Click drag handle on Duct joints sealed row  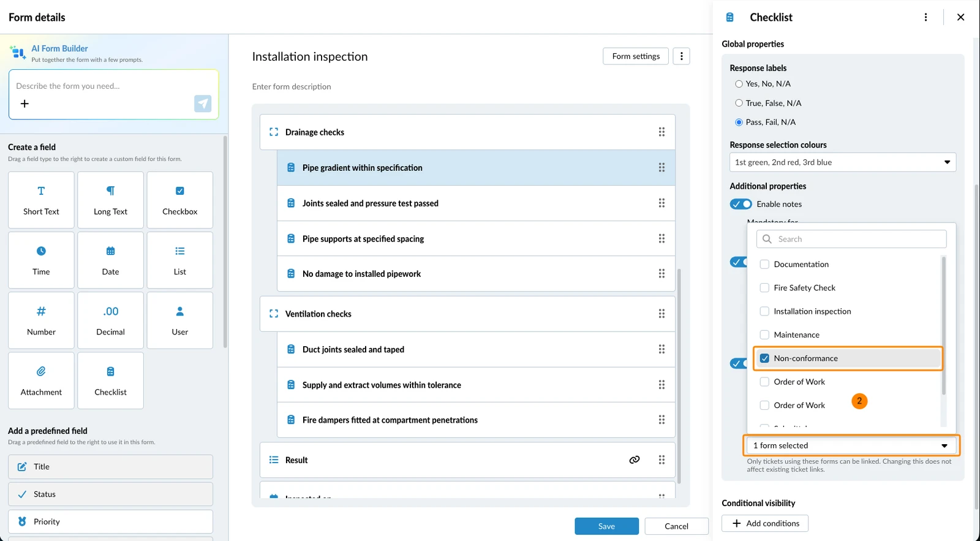click(x=661, y=349)
